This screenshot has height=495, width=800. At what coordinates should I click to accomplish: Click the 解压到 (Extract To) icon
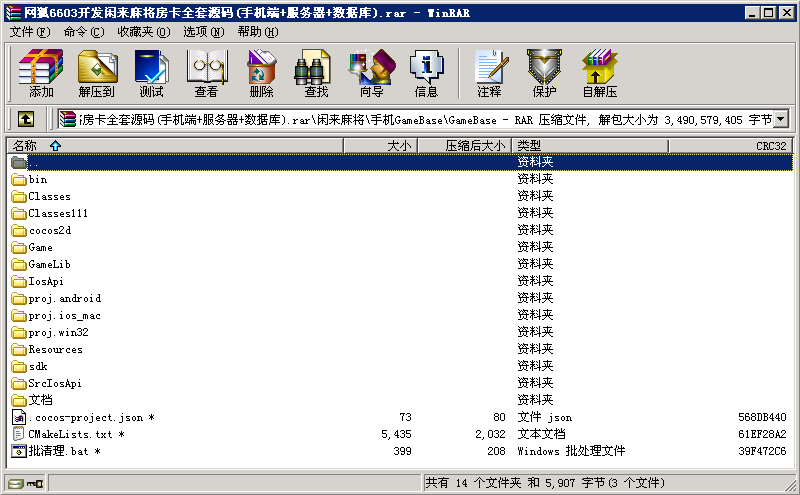point(97,73)
